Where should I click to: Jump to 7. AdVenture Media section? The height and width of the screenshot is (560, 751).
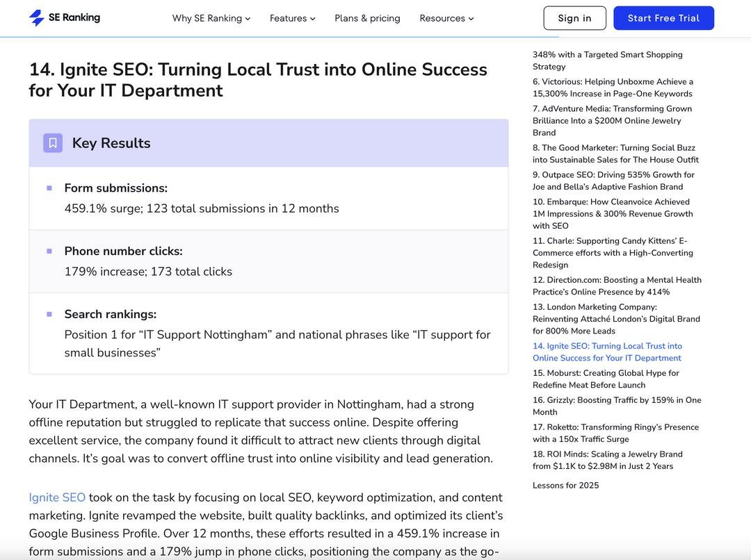(x=612, y=121)
